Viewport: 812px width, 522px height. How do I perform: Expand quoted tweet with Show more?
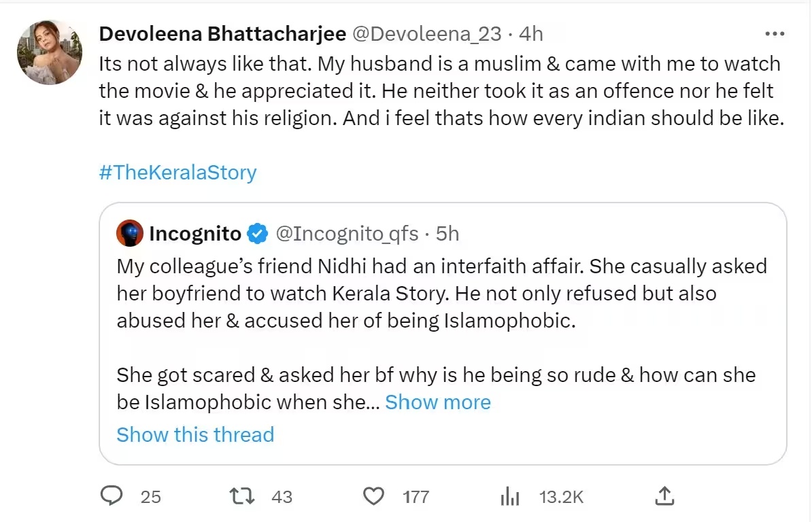(438, 402)
